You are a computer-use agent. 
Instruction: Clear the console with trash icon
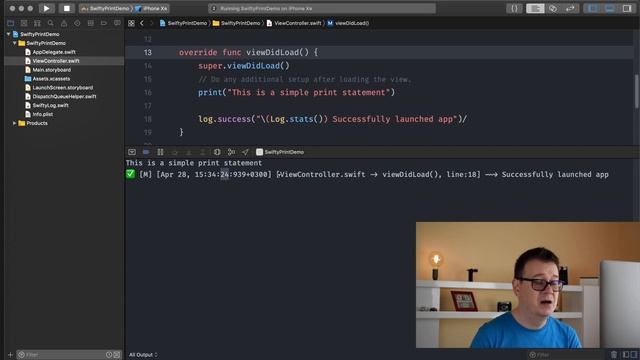coord(613,355)
